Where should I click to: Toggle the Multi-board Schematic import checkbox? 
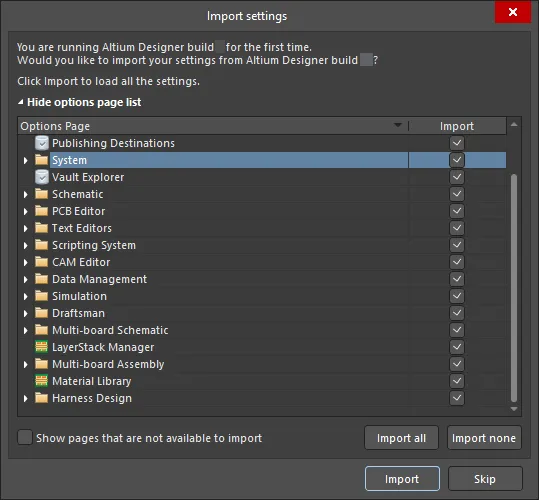(x=457, y=330)
